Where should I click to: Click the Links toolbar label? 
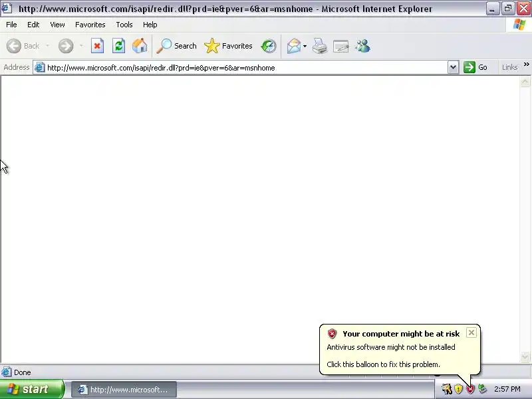(509, 67)
